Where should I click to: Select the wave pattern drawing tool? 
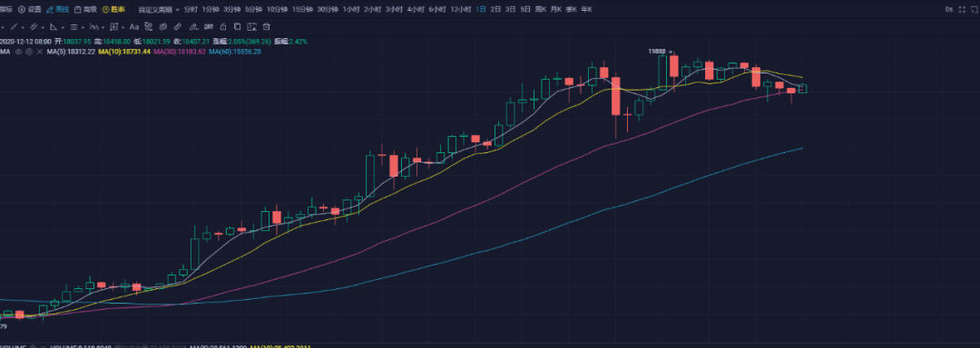(93, 27)
